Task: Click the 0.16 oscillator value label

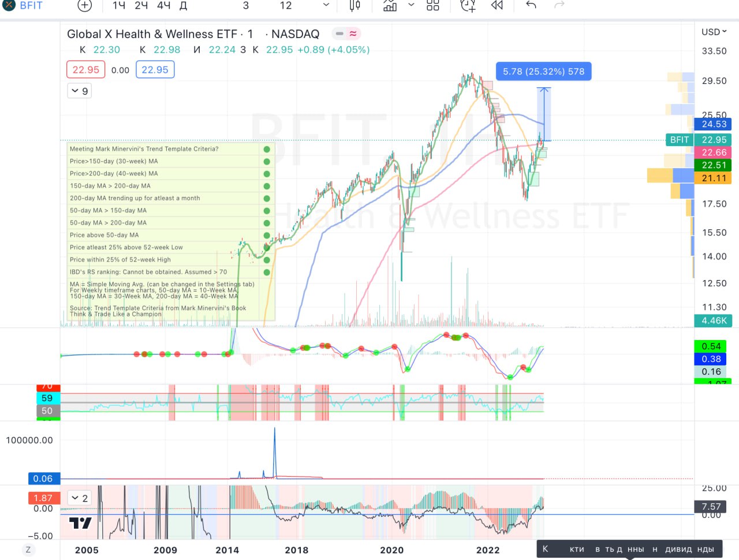Action: (710, 372)
